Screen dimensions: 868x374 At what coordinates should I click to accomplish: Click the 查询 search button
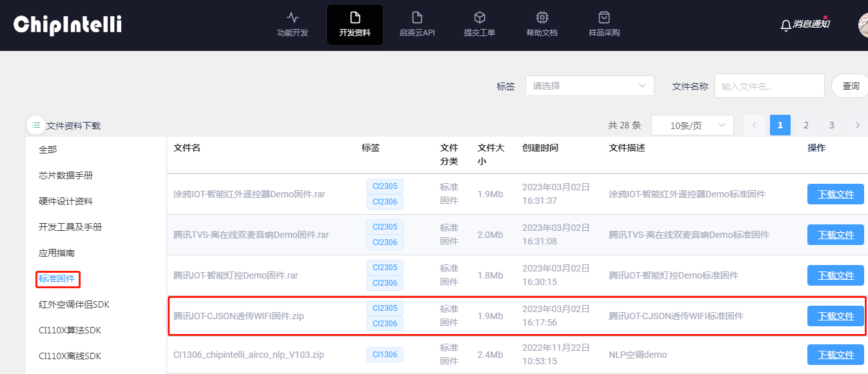click(x=851, y=86)
